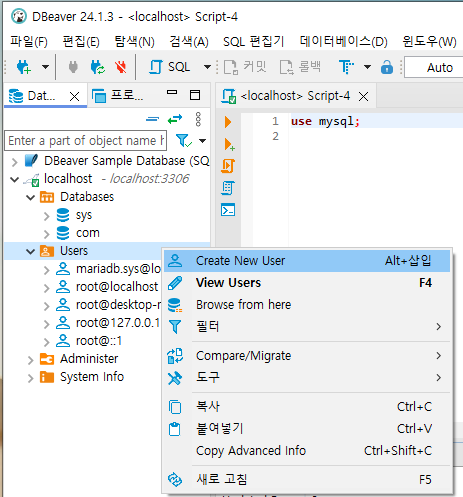Open the 탐색(N) menu
Screen dimensions: 463x497
(134, 42)
